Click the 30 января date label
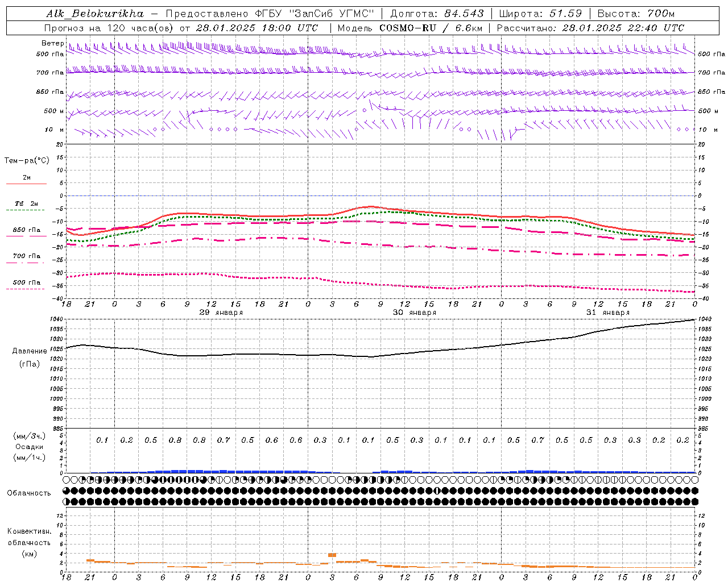Screen dimensions: 728x582 415,313
